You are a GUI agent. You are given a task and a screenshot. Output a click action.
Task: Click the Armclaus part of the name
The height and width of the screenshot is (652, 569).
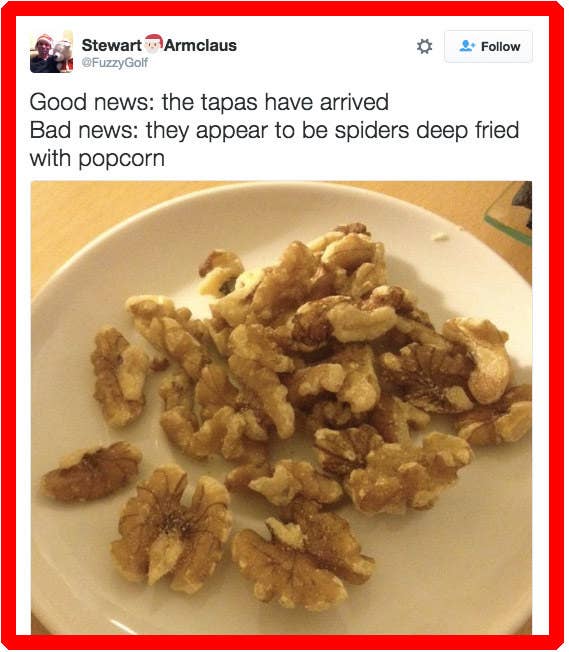coord(200,45)
